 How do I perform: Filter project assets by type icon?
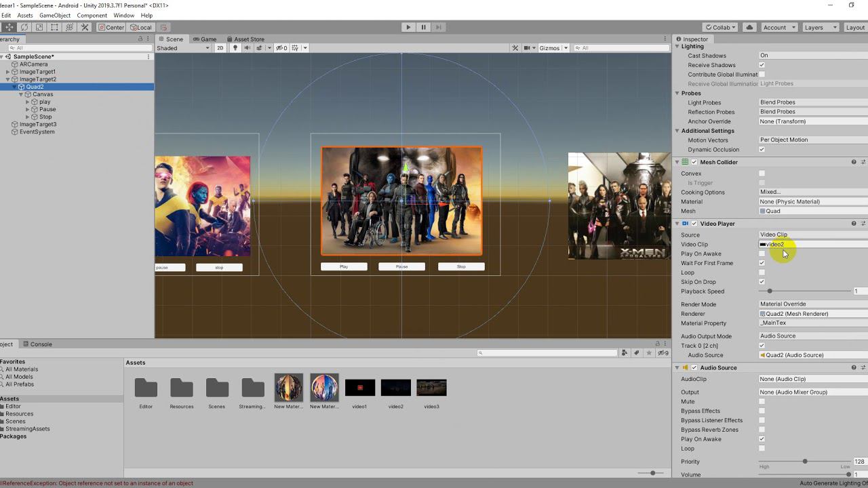(x=625, y=352)
